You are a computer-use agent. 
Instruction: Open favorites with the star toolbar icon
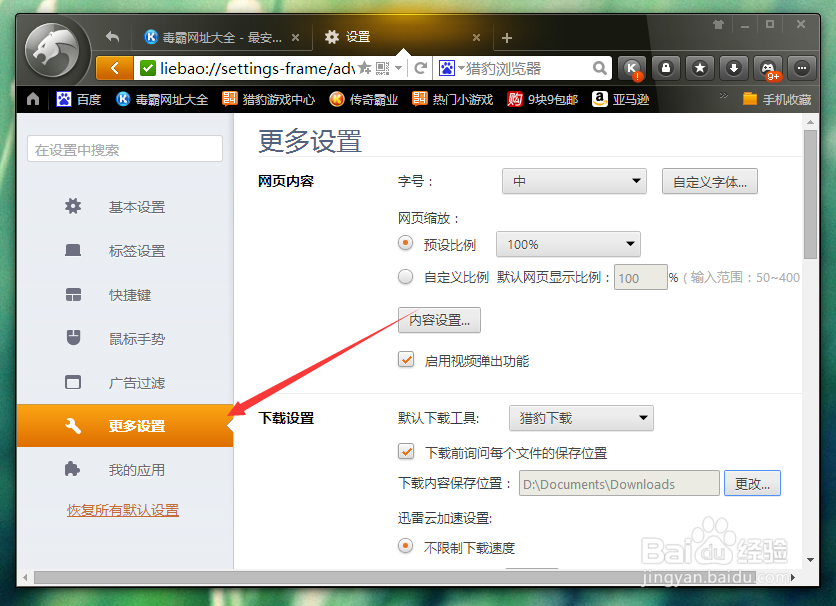point(700,68)
